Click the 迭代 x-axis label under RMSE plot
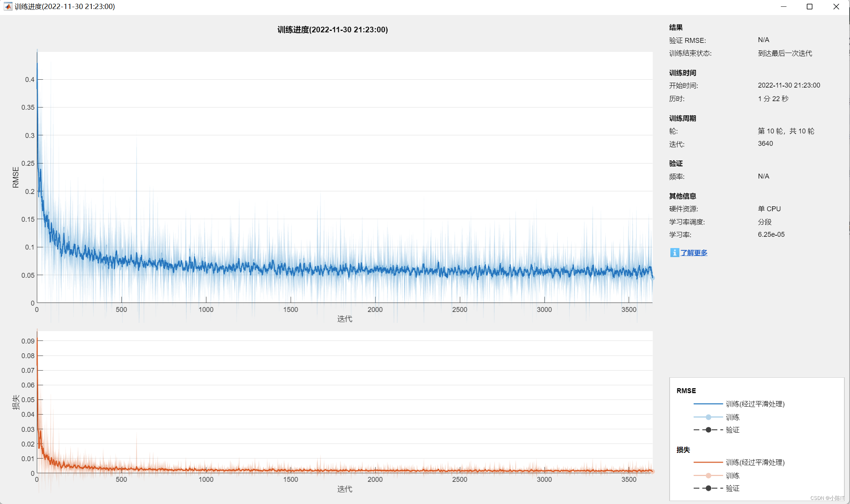Viewport: 850px width, 504px height. (x=344, y=319)
